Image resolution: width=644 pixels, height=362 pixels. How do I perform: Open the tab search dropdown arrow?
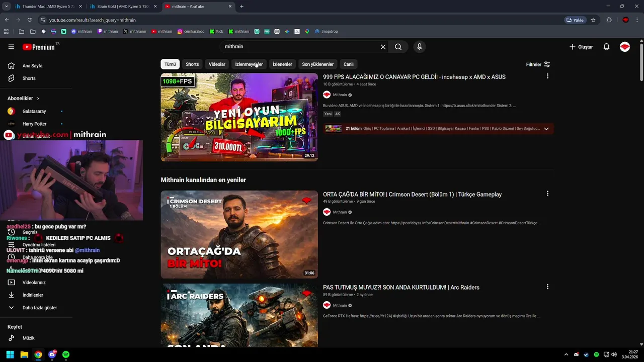tap(7, 7)
